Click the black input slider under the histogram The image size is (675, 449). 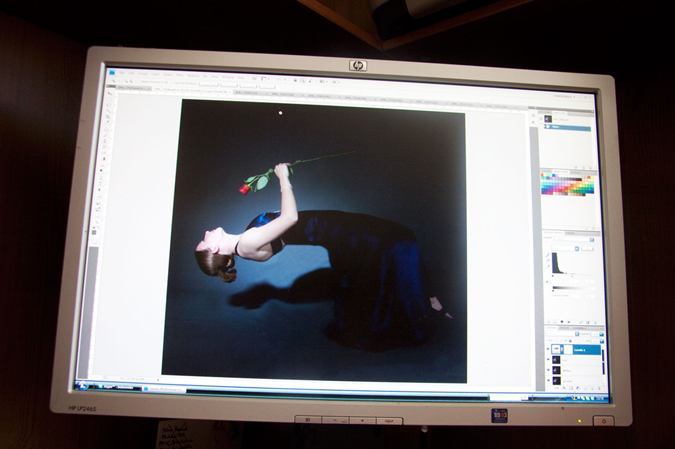click(x=553, y=276)
